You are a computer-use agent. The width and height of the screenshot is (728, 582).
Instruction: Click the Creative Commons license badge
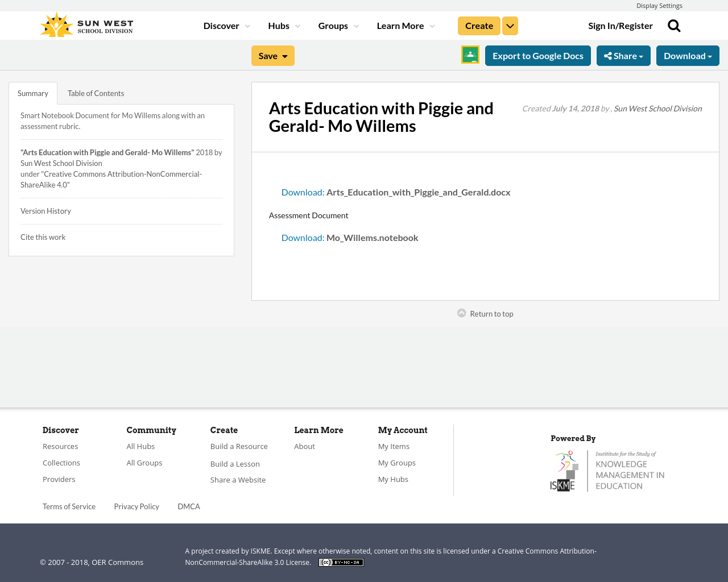[341, 562]
